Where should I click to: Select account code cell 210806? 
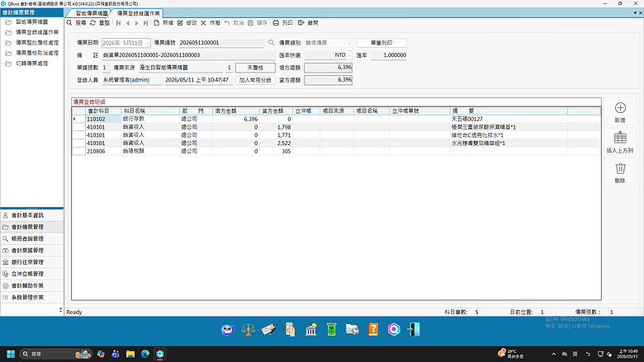pyautogui.click(x=103, y=151)
